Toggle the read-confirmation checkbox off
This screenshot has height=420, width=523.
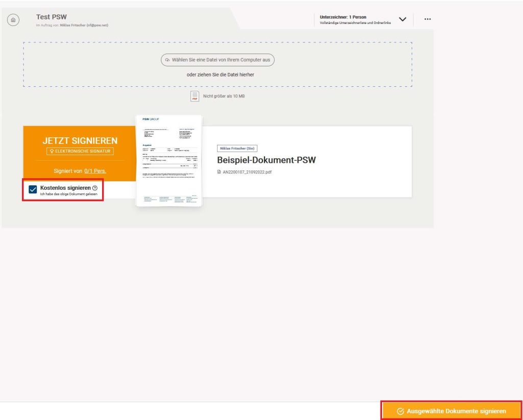pyautogui.click(x=32, y=189)
